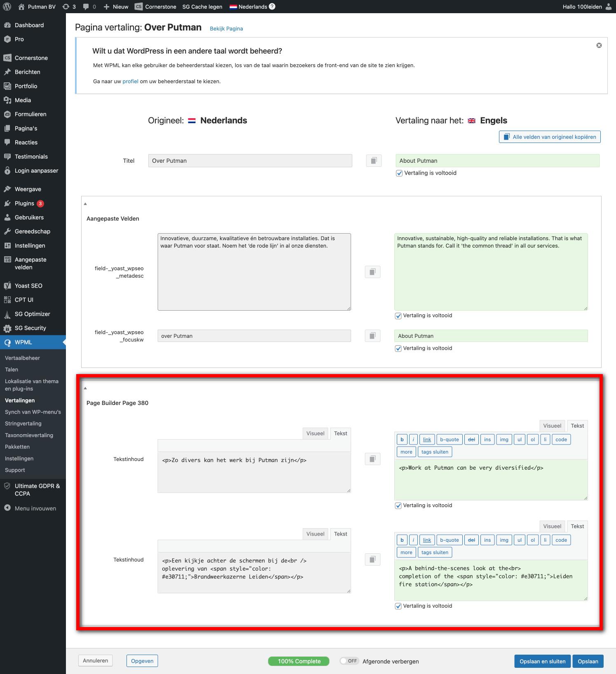This screenshot has width=616, height=674.
Task: Toggle 'Vertaling is voltooid' for the focuskw field
Action: pyautogui.click(x=398, y=349)
